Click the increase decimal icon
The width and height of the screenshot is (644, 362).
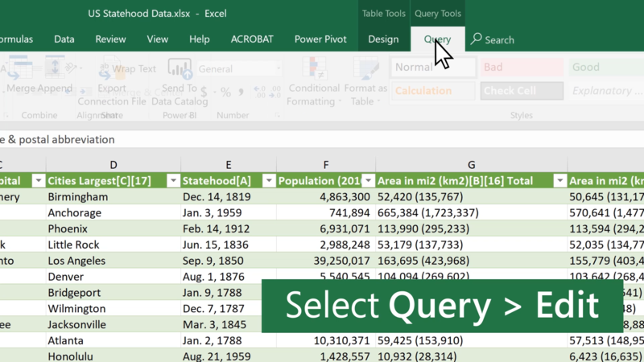point(259,92)
